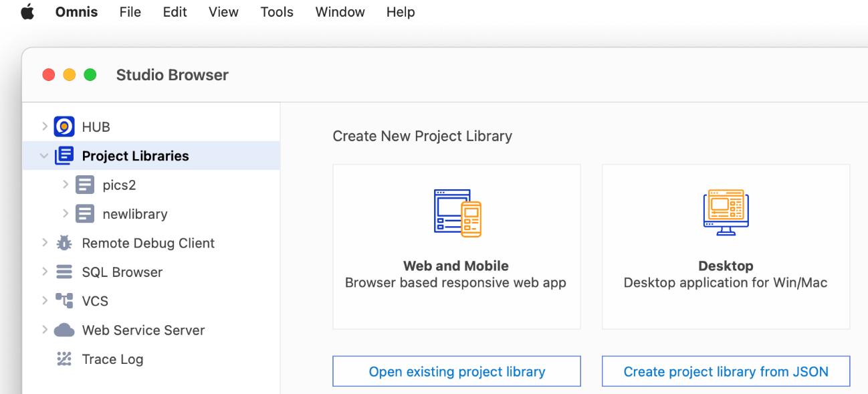868x394 pixels.
Task: Click the 'Desktop' card title
Action: [726, 266]
